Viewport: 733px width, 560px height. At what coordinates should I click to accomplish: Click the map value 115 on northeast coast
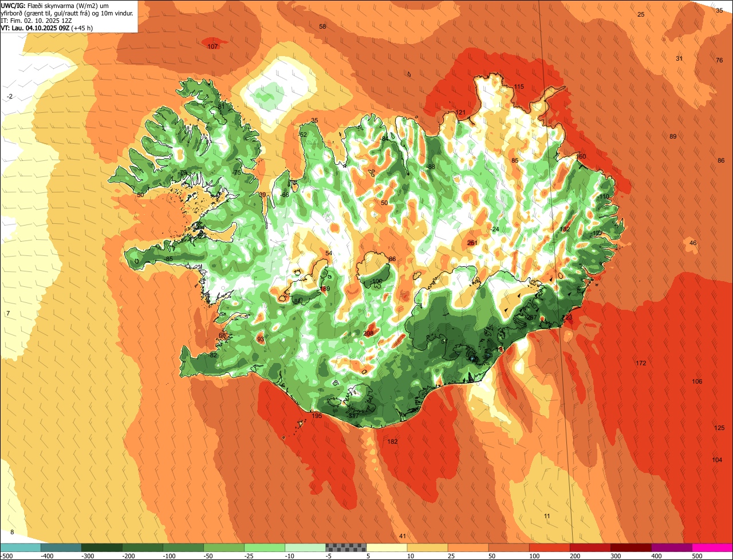click(519, 86)
